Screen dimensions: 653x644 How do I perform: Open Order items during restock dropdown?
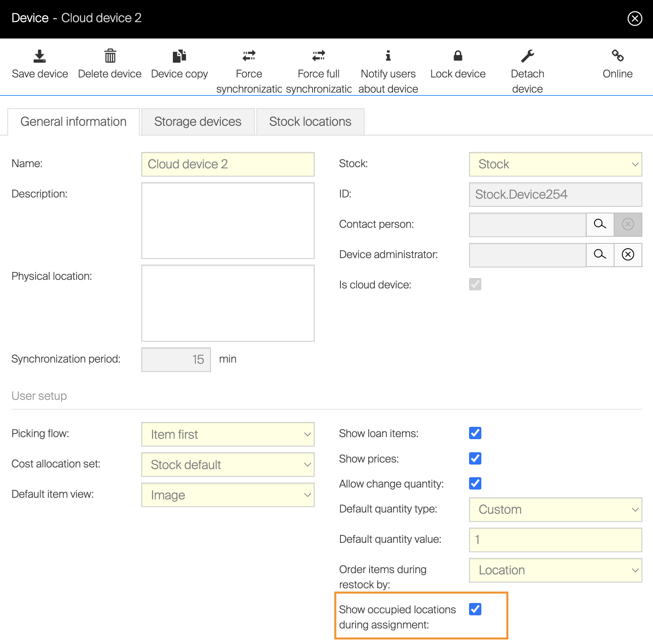pyautogui.click(x=555, y=570)
